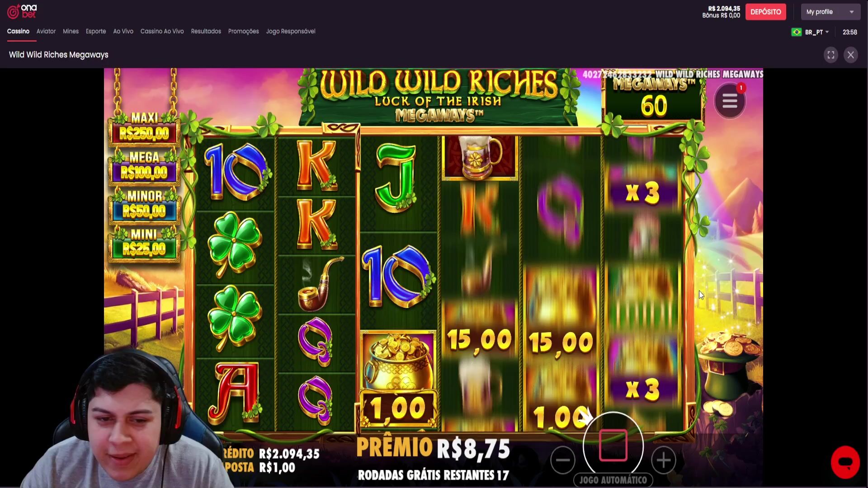The image size is (868, 488).
Task: Go to the Mines section
Action: [71, 31]
